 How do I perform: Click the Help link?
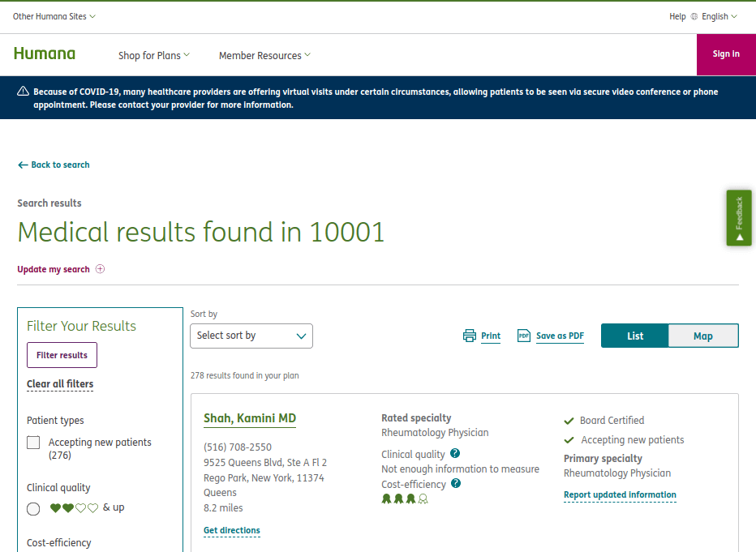coord(677,16)
